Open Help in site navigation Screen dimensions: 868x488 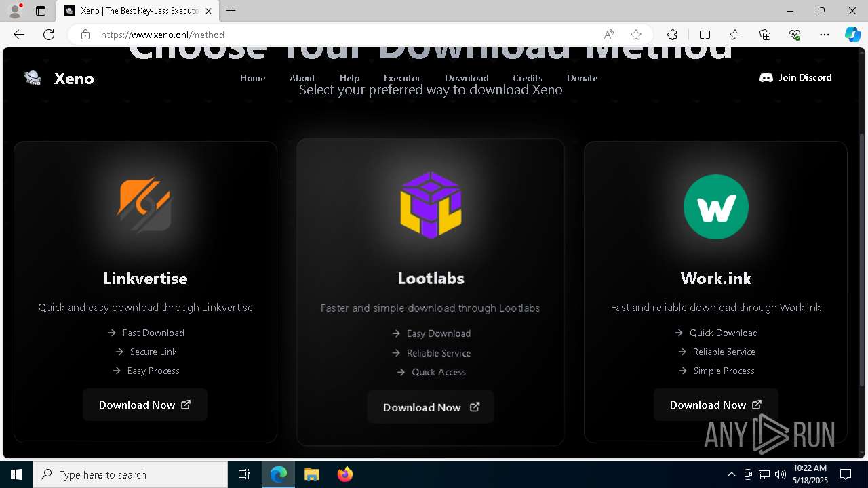[350, 78]
